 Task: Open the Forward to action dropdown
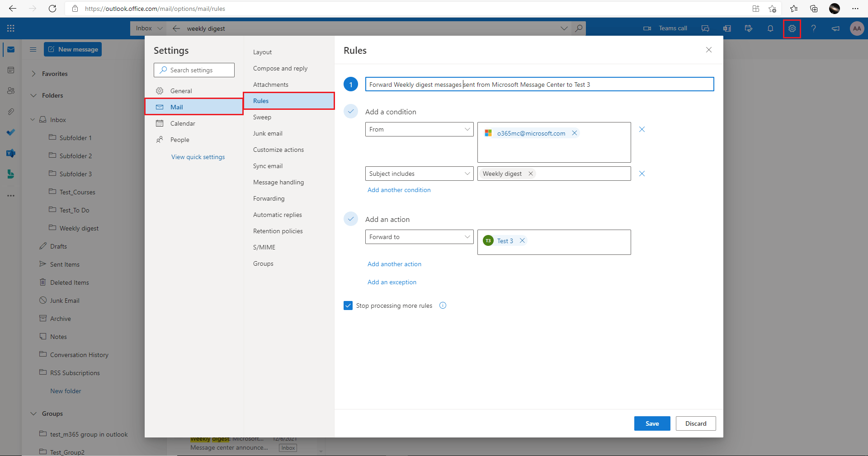(x=419, y=237)
